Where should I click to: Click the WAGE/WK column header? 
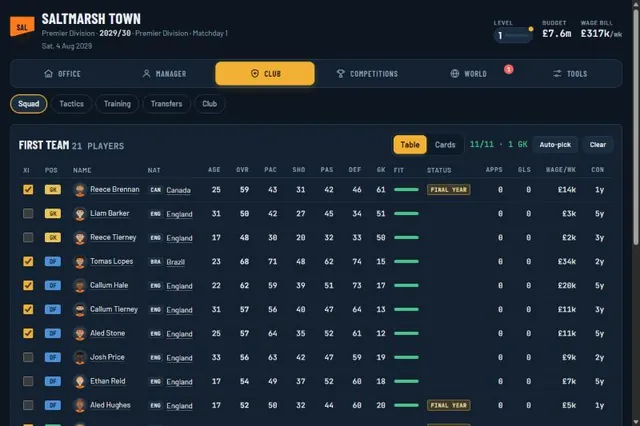point(560,170)
